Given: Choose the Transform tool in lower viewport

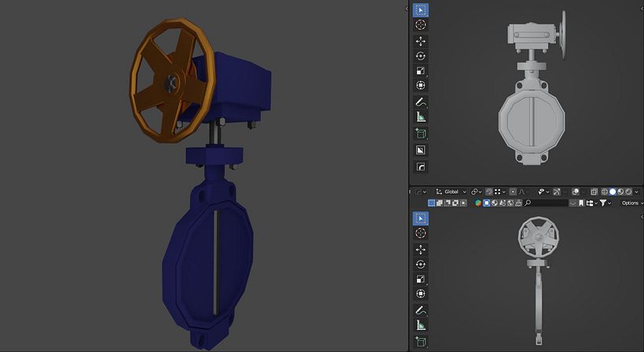Looking at the screenshot, I should coord(420,294).
